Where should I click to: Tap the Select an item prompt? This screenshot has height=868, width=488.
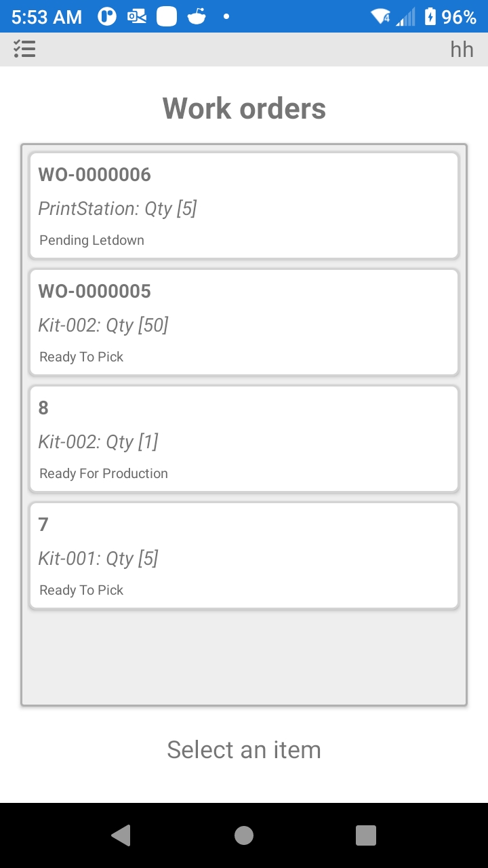(x=244, y=749)
